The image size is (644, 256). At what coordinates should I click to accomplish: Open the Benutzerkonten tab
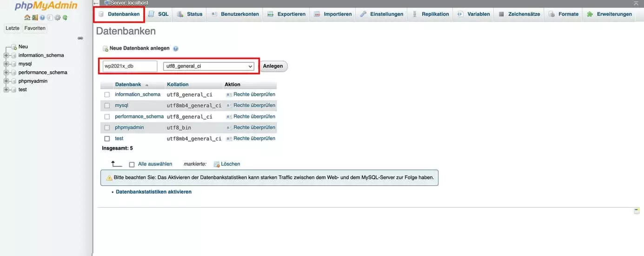click(x=235, y=14)
